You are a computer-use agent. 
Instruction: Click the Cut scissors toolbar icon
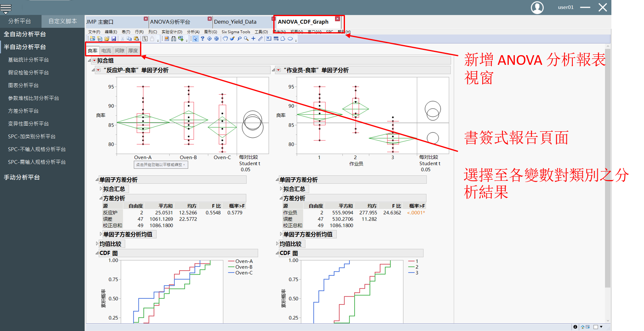click(122, 39)
